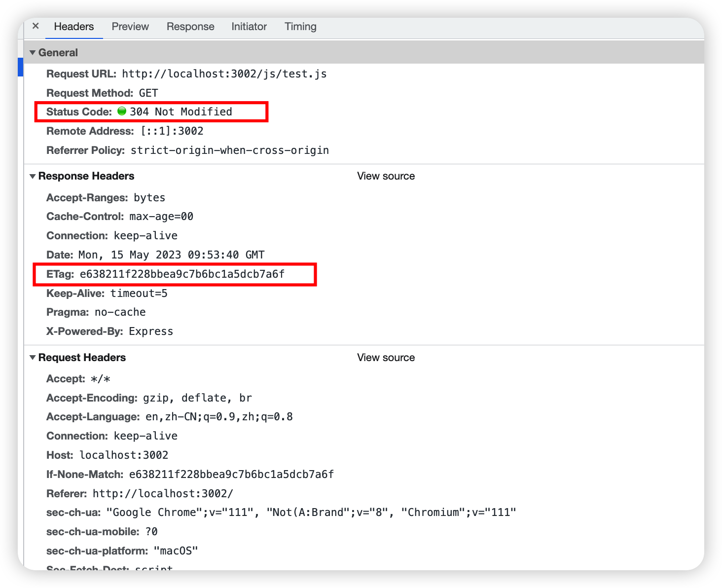Viewport: 722px width, 588px height.
Task: Switch to the Headers tab
Action: pos(74,27)
